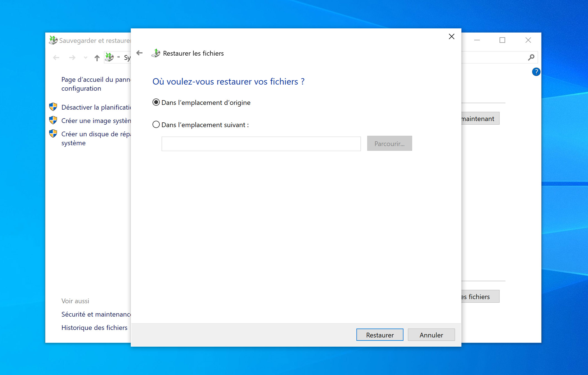Viewport: 588px width, 375px height.
Task: Open Page d'accueil du panneau de configuration link
Action: [x=96, y=84]
